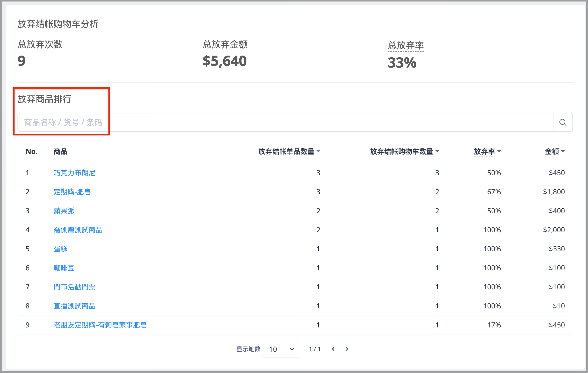Click the $5,640 total amount
588x373 pixels.
[225, 61]
